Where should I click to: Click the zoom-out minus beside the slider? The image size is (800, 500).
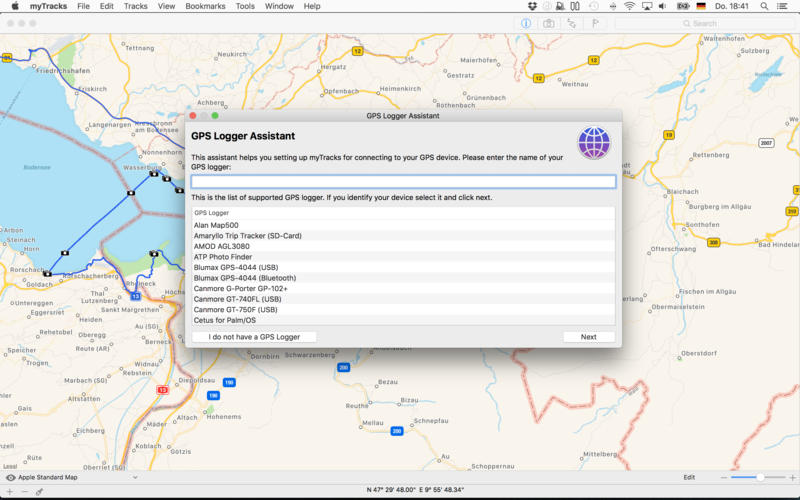723,478
